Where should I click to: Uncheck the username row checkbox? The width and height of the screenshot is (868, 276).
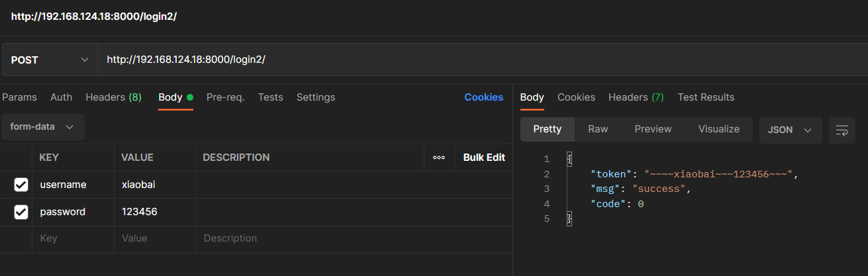point(21,185)
